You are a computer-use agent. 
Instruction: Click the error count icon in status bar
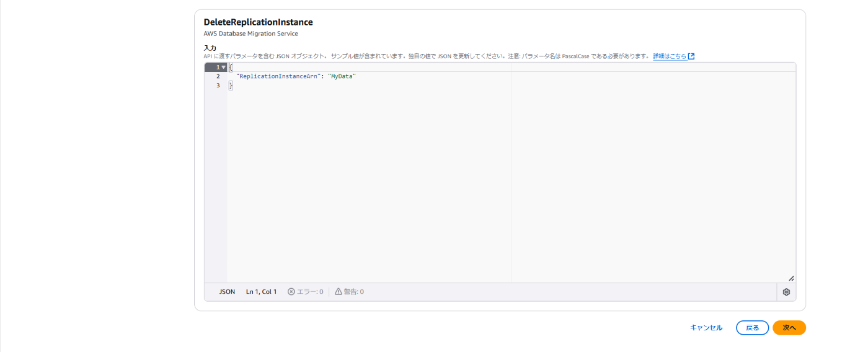click(291, 291)
